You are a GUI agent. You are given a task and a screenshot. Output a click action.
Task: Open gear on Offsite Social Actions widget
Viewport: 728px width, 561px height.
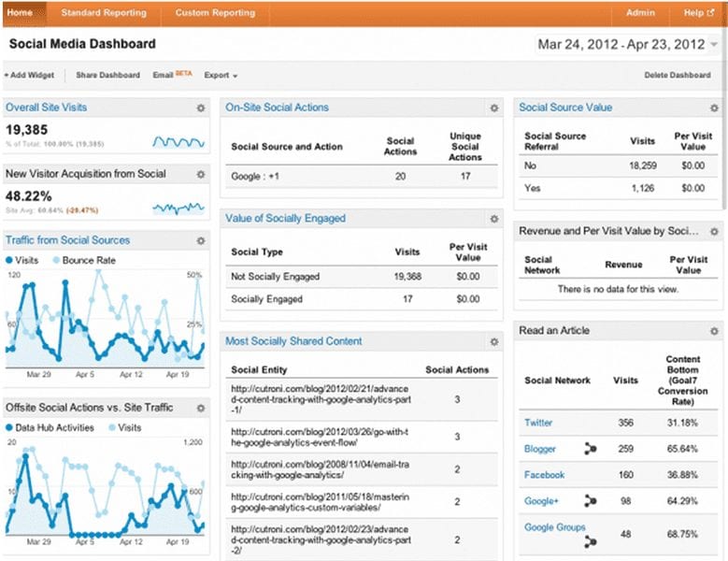click(x=201, y=408)
